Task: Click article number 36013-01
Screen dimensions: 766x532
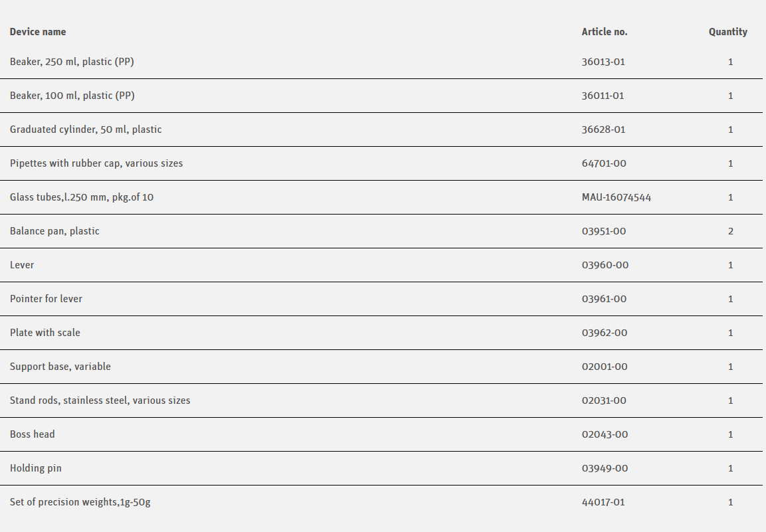Action: (x=603, y=62)
